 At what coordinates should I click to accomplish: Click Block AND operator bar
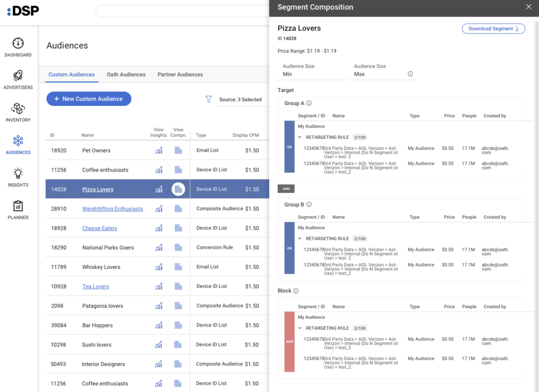[290, 342]
